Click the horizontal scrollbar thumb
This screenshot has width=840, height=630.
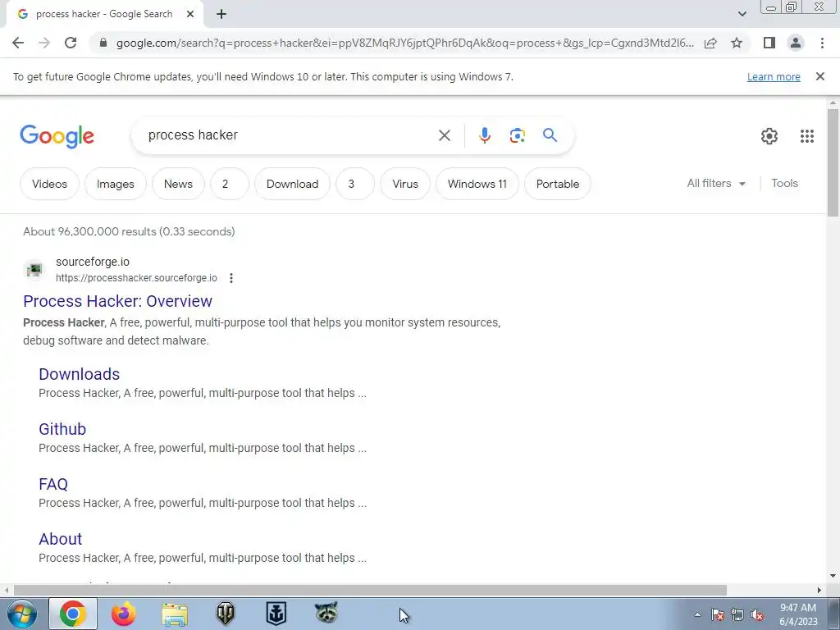(x=370, y=591)
